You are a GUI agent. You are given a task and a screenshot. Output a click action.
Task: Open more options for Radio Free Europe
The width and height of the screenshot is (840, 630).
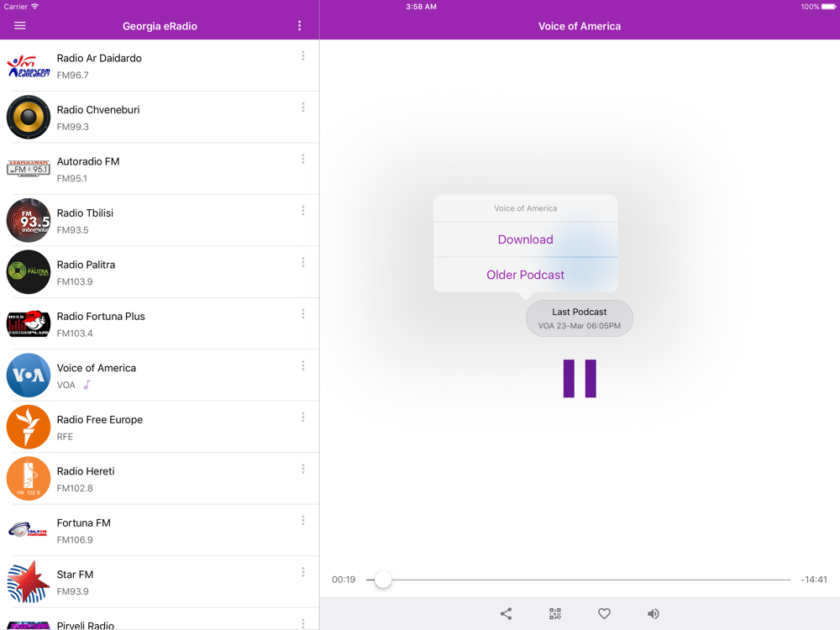(x=303, y=417)
